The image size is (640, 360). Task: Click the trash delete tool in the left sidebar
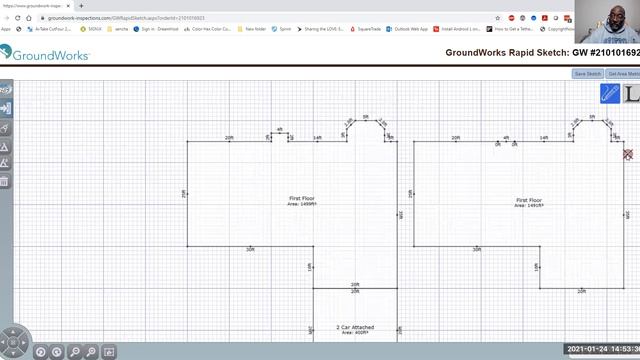pyautogui.click(x=4, y=181)
